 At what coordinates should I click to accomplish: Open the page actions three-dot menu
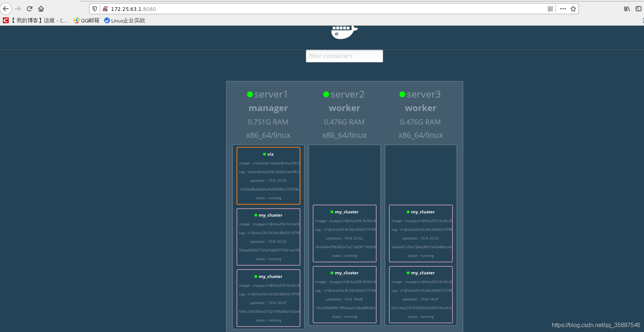click(563, 9)
